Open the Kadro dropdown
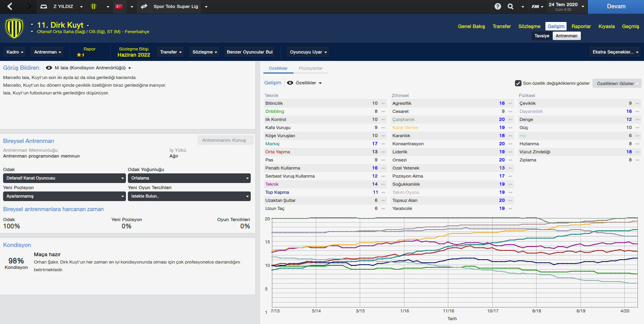Viewport: 644px width, 324px height. (x=15, y=52)
